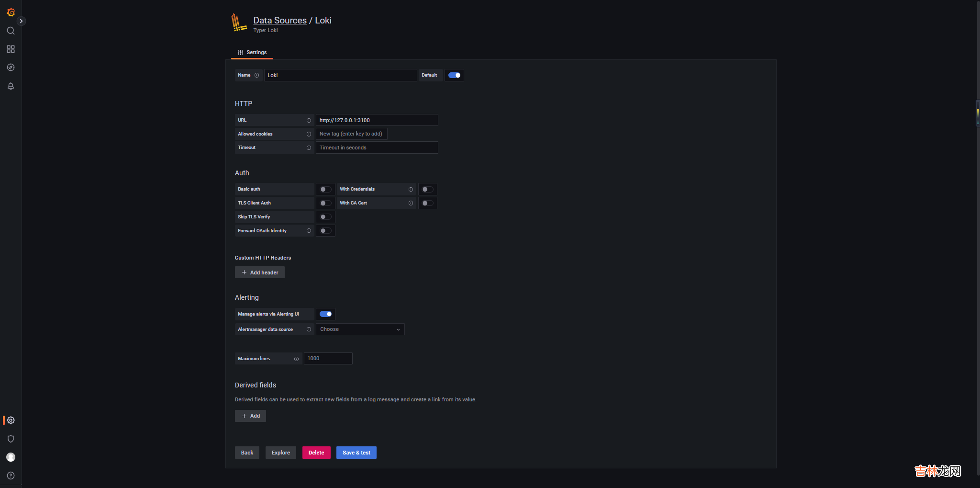This screenshot has height=488, width=980.
Task: Open the Alertmanager data source dropdown
Action: pos(360,329)
